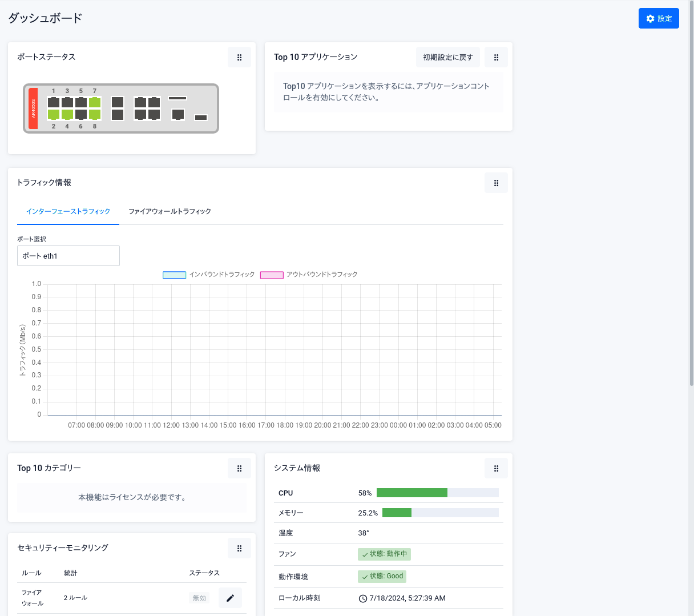Click the Traffic Info panel grip icon
The height and width of the screenshot is (616, 694).
tap(496, 183)
